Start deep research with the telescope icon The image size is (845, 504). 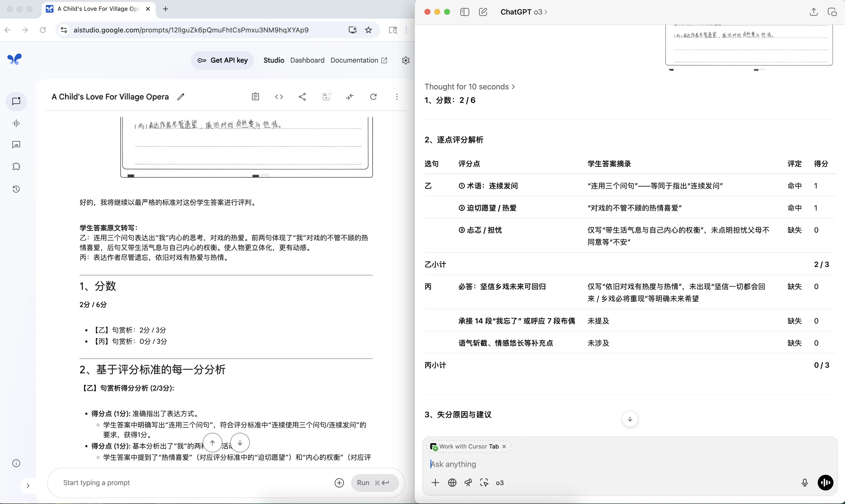point(468,483)
